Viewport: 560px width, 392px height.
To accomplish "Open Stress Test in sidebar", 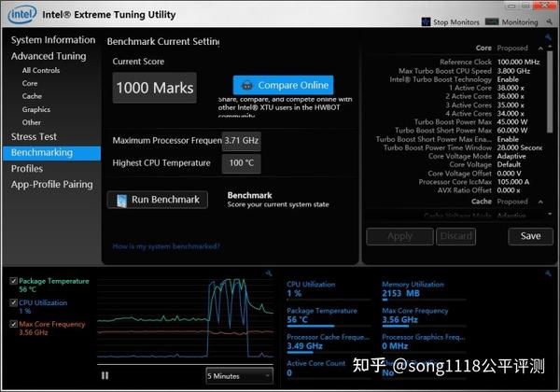I will pos(34,137).
